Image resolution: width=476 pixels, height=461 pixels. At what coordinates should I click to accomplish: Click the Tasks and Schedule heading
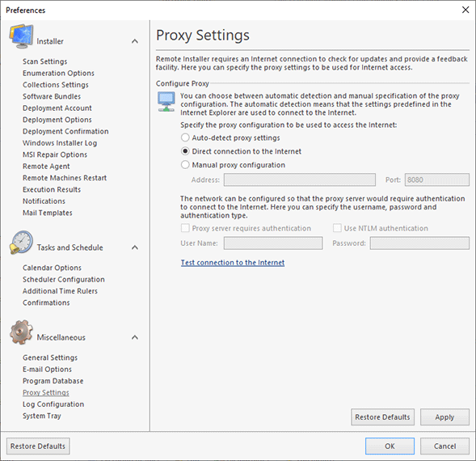(x=70, y=247)
